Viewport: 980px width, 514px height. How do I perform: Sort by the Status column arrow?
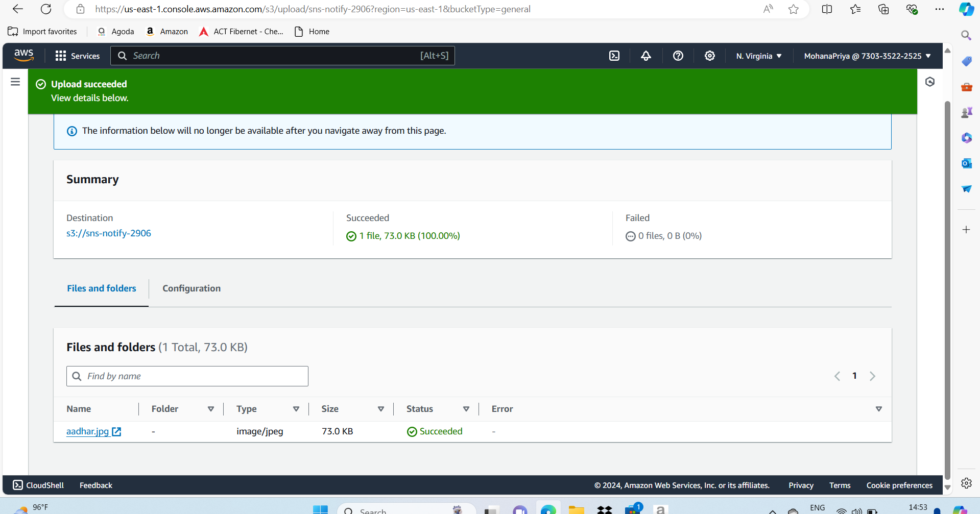pos(466,409)
